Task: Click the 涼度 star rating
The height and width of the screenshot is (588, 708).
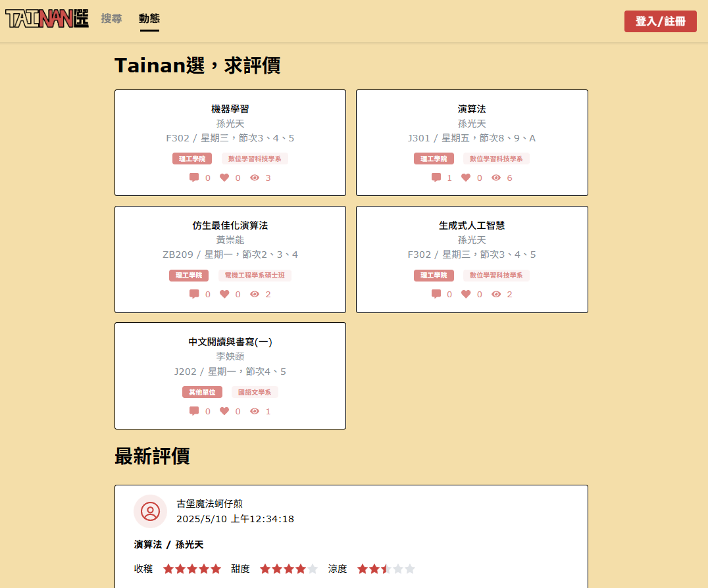Action: [x=386, y=569]
